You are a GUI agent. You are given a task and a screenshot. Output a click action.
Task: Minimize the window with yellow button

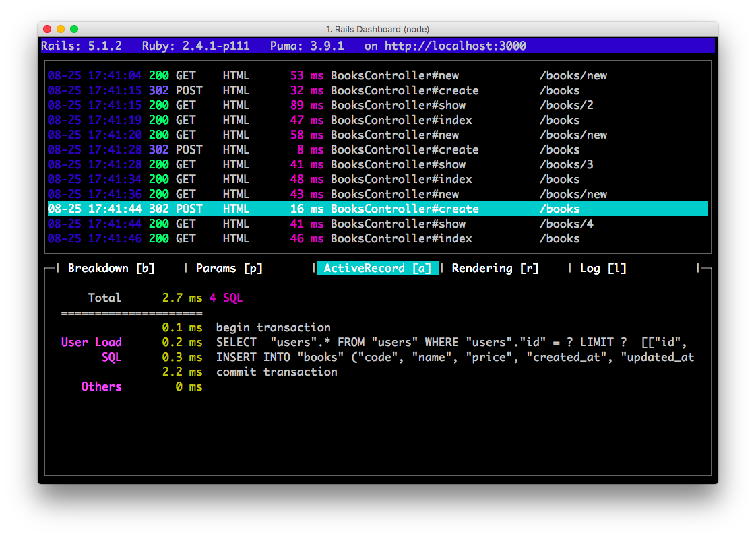61,29
